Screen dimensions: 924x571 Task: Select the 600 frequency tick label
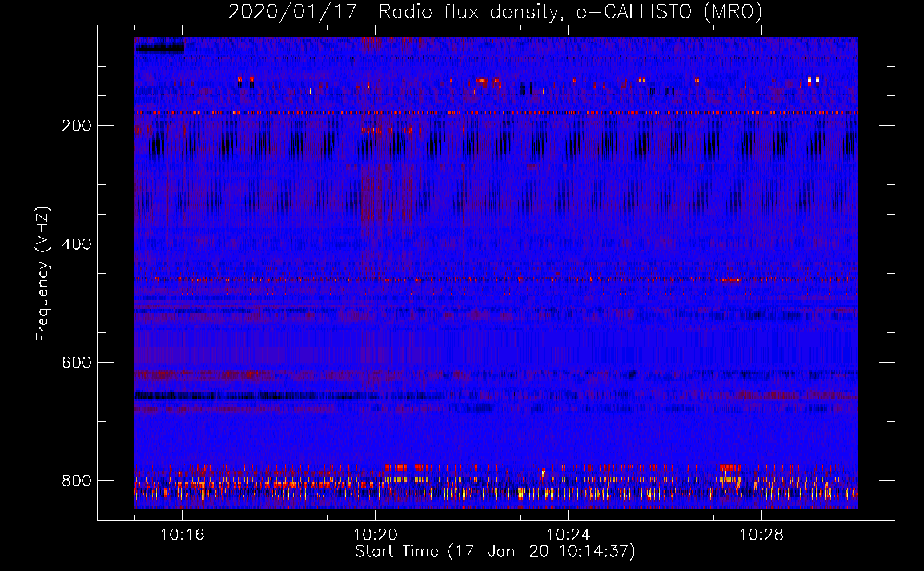77,363
